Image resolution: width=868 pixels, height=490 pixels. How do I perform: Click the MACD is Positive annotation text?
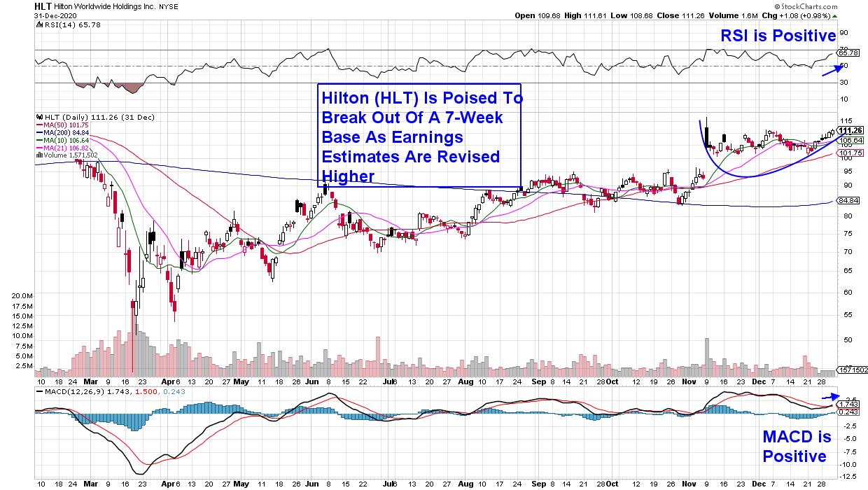click(797, 447)
